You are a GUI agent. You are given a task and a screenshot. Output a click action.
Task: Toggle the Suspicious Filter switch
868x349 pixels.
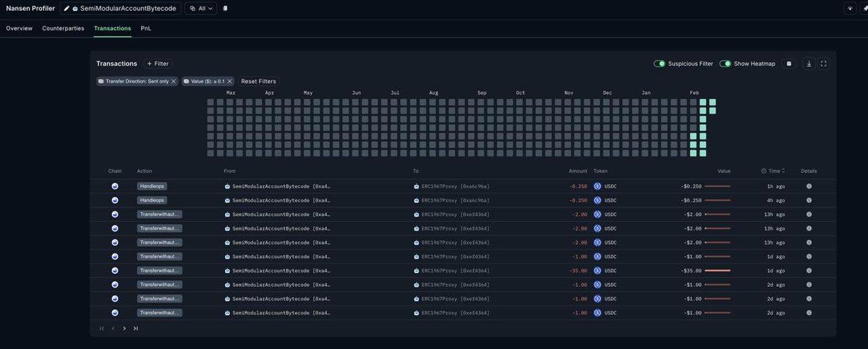(660, 64)
